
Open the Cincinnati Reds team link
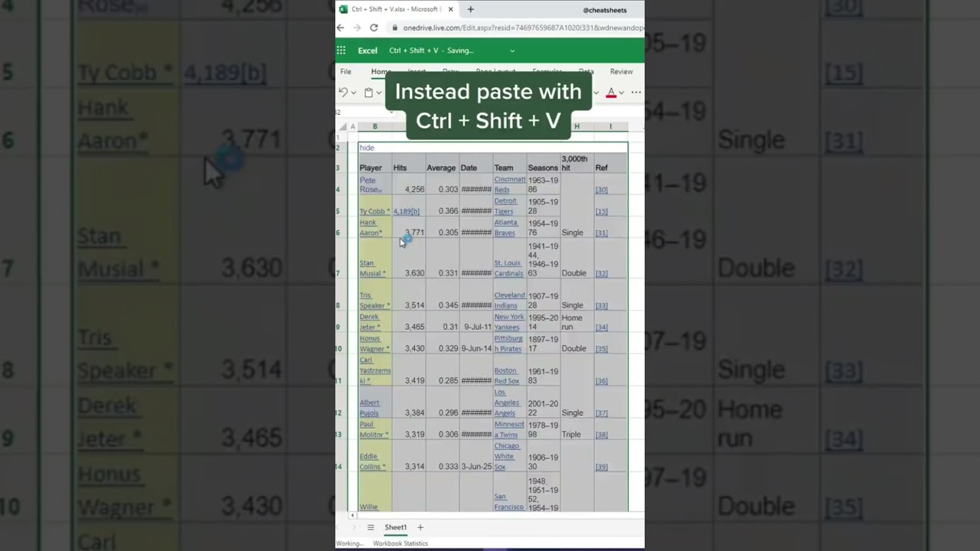(510, 184)
